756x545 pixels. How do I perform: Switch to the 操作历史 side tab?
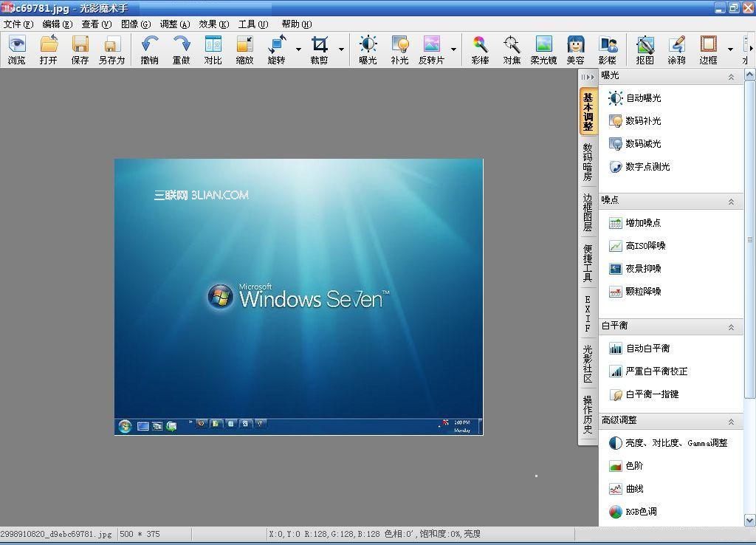pos(587,415)
